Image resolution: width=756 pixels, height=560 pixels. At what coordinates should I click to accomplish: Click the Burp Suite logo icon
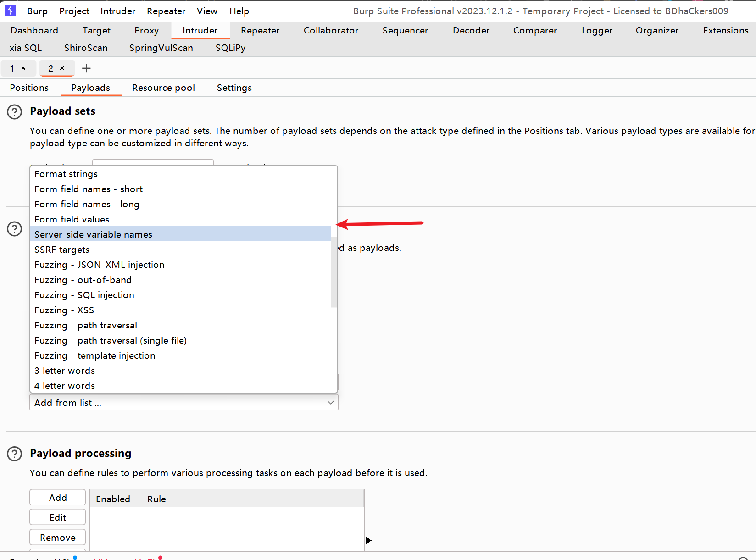[x=10, y=11]
